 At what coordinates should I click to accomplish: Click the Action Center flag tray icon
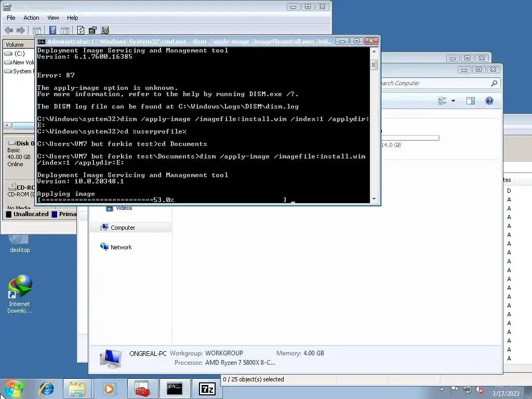(x=454, y=390)
